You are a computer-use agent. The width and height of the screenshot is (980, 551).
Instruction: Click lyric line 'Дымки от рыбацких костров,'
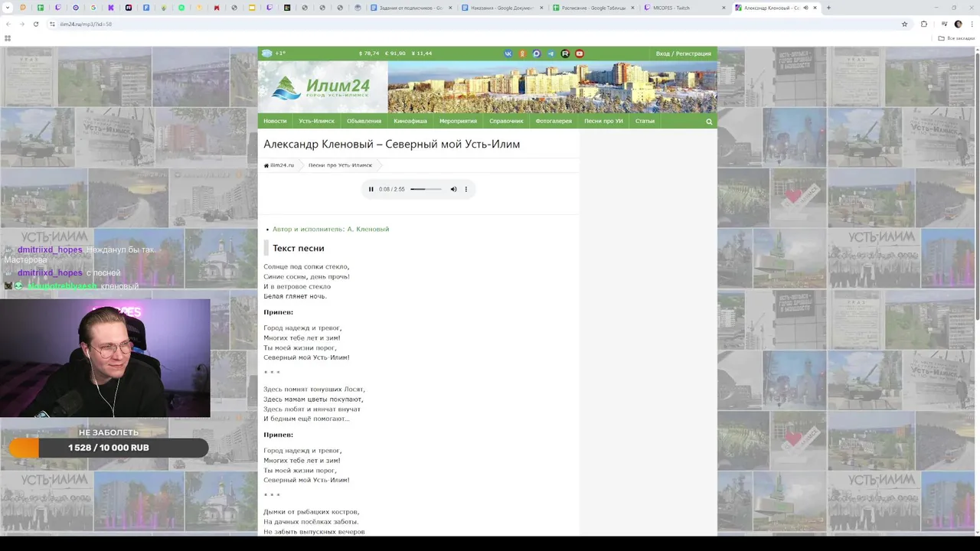point(312,512)
